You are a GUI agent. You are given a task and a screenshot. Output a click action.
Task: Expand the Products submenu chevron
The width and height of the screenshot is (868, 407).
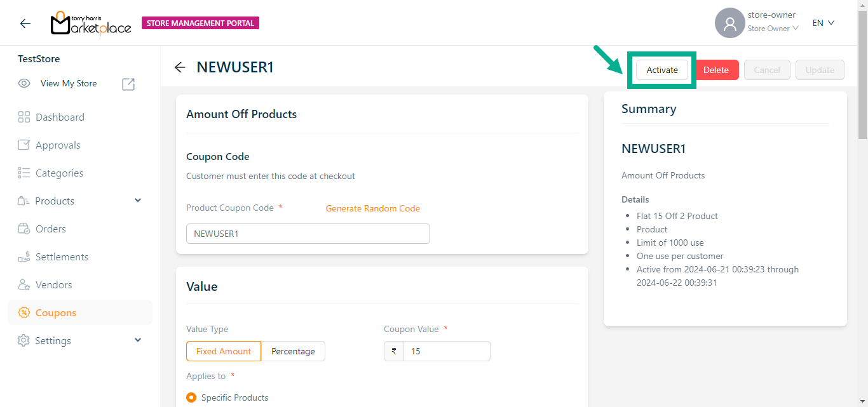click(x=138, y=201)
